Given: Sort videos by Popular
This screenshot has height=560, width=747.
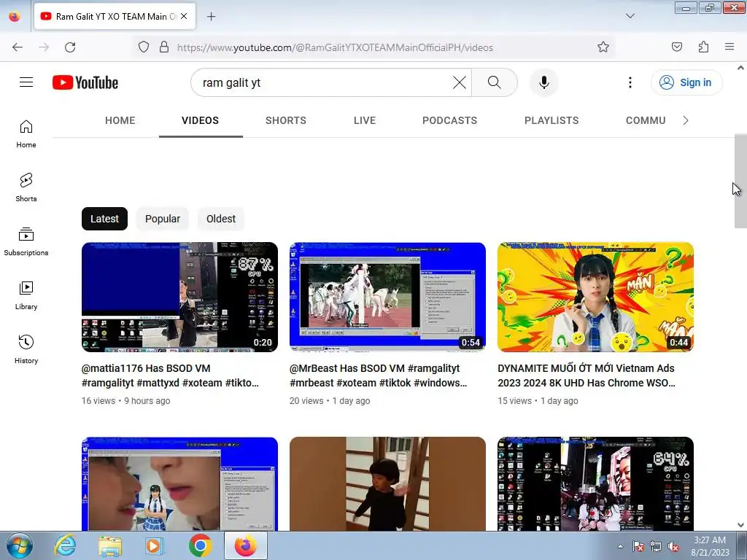Looking at the screenshot, I should click(x=163, y=219).
